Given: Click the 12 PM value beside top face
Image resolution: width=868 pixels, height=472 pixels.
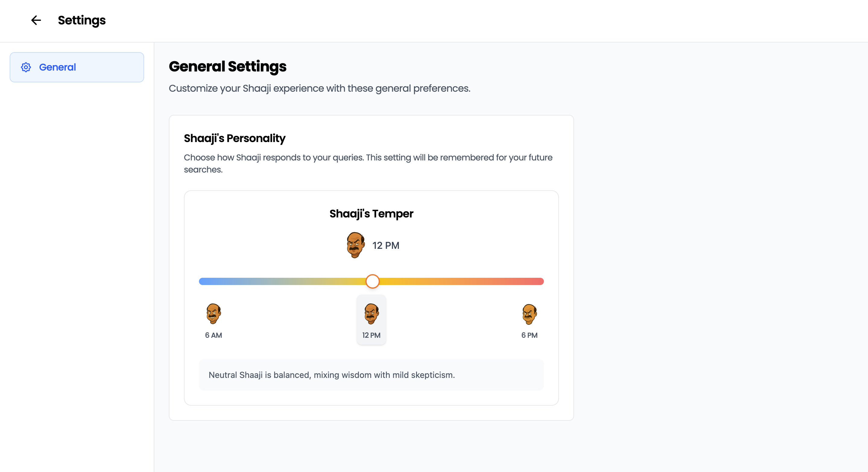Looking at the screenshot, I should [x=386, y=246].
